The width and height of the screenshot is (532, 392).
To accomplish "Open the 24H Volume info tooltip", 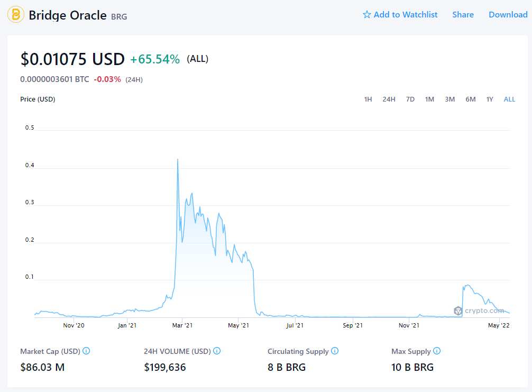I will (x=217, y=351).
